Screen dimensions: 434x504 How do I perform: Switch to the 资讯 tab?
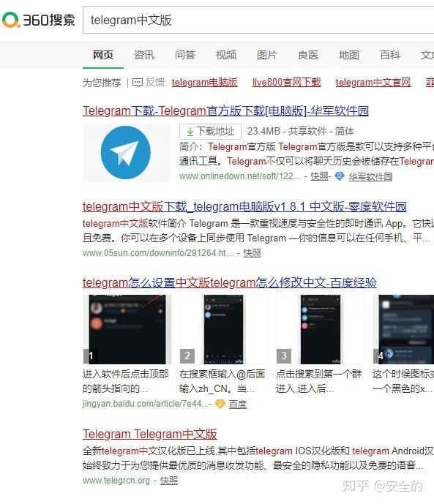click(144, 55)
